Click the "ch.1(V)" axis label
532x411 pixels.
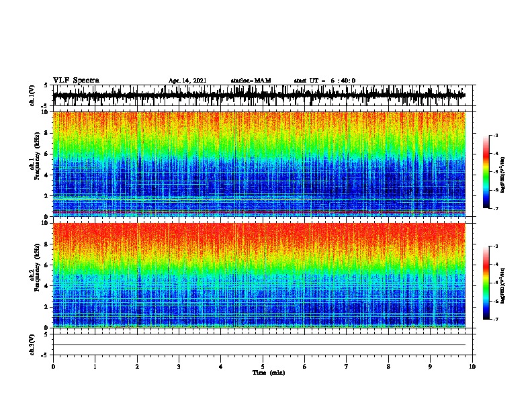point(32,95)
